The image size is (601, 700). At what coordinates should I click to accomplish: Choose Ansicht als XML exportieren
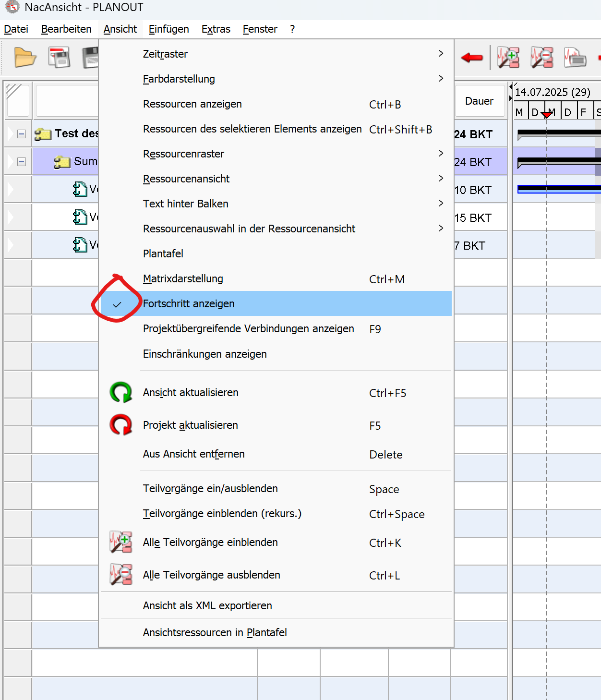[x=276, y=605]
